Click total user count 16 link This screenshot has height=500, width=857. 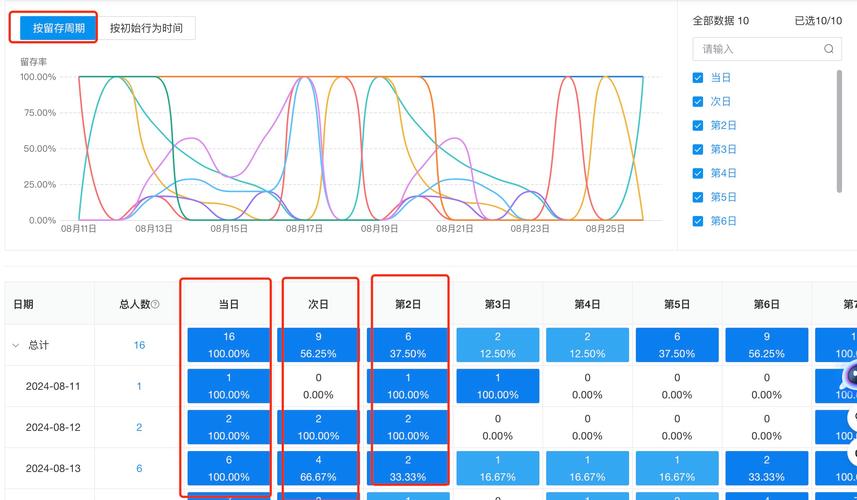(x=139, y=345)
